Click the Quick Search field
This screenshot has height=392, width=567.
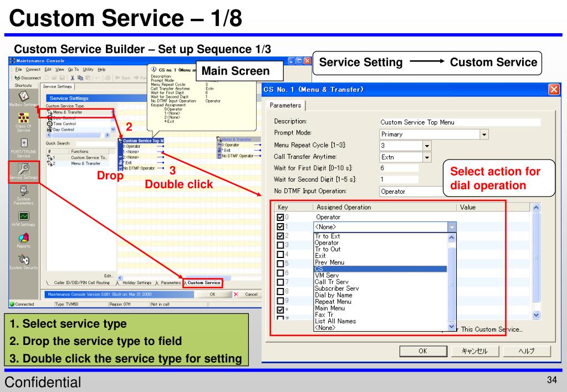pos(95,143)
